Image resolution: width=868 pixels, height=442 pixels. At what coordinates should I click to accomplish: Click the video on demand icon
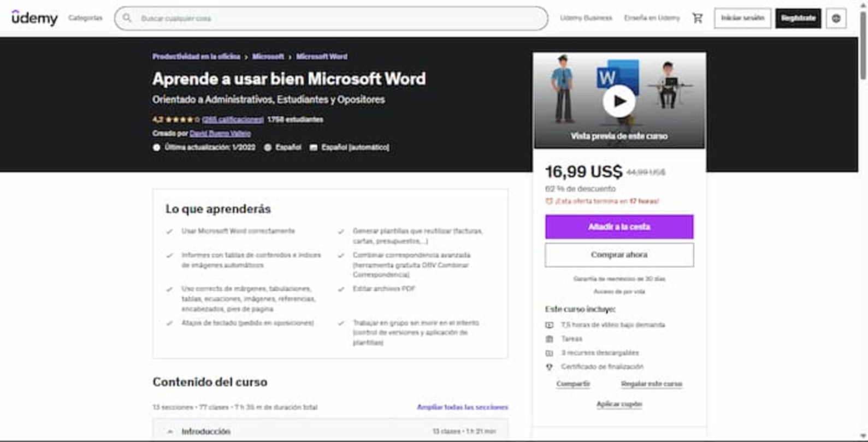(x=550, y=325)
